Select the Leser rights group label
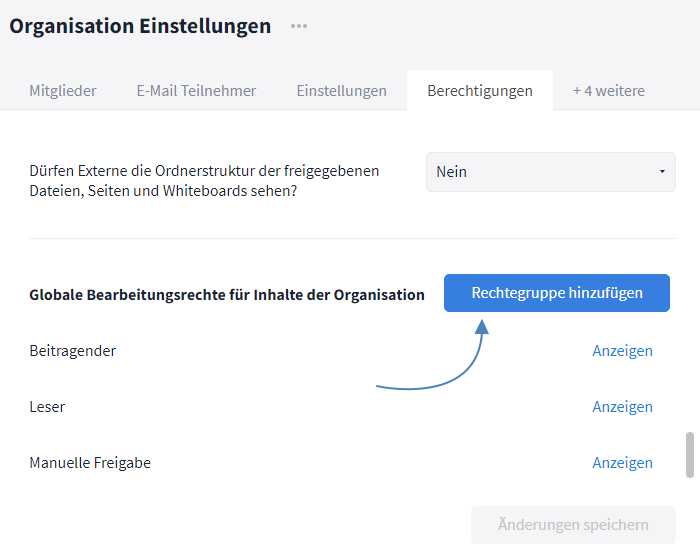 [47, 407]
